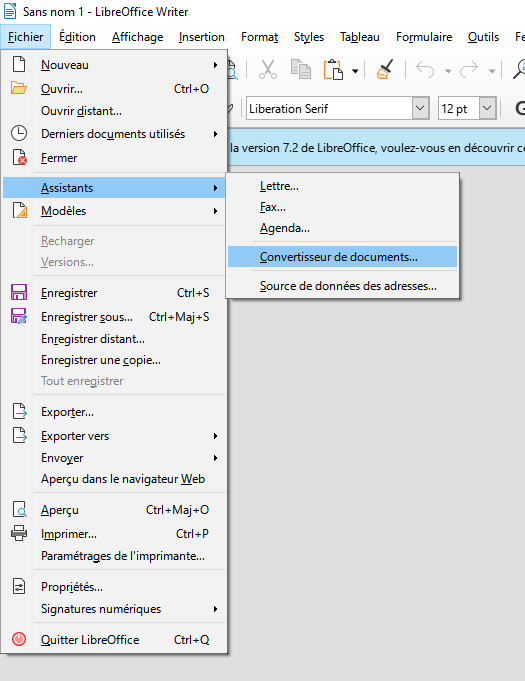525x681 pixels.
Task: Select Ouvrir distant... menu entry
Action: 114,111
